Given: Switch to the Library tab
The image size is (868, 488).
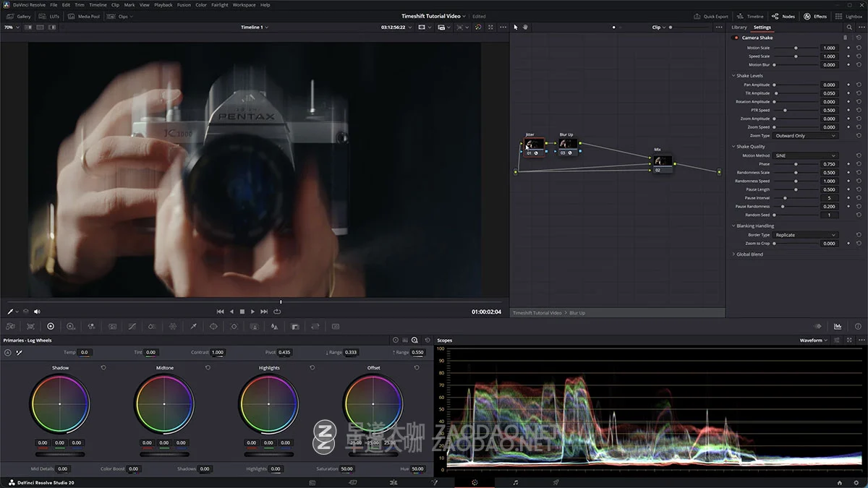Looking at the screenshot, I should click(x=739, y=27).
